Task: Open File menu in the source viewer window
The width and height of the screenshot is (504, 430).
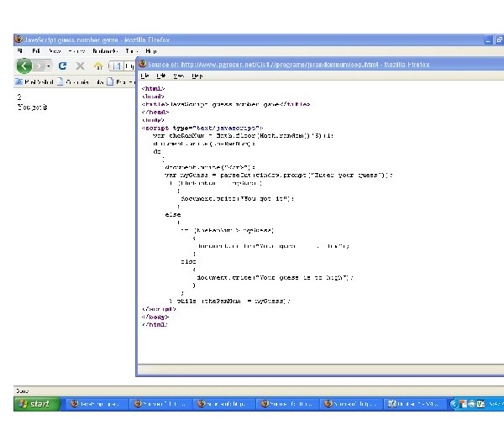Action: click(144, 76)
